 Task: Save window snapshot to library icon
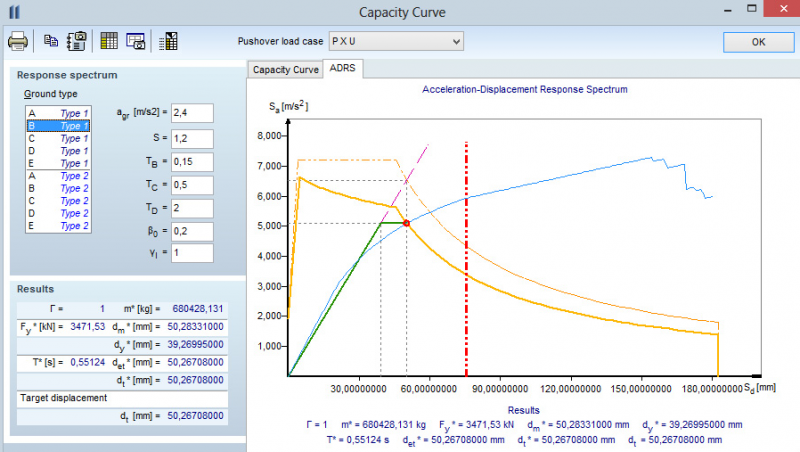point(136,41)
